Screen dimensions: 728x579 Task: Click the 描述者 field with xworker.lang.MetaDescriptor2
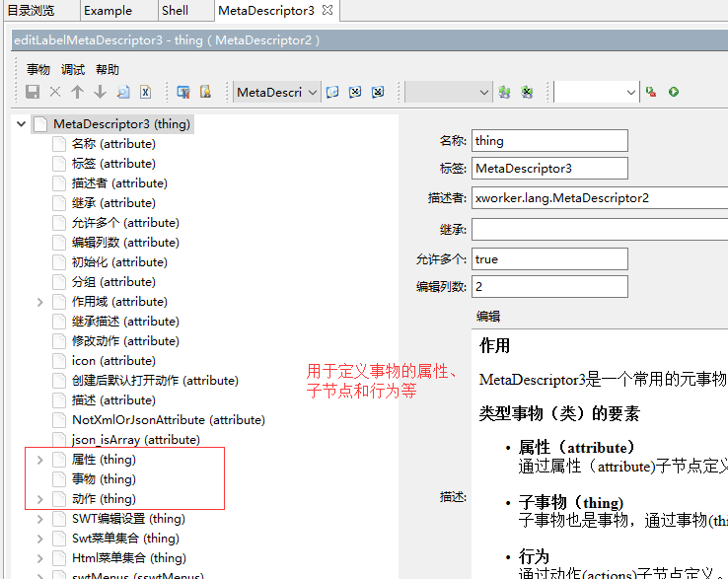[600, 198]
